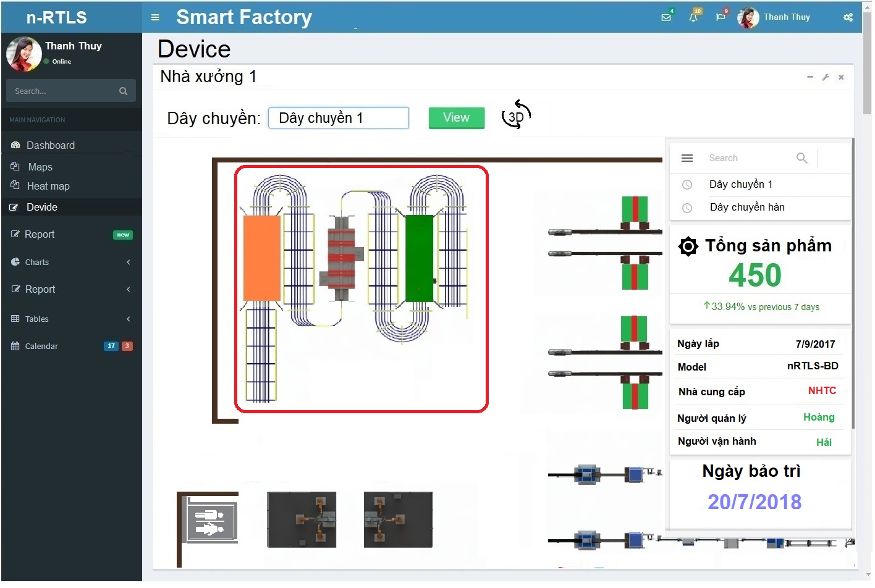Viewport: 875px width, 588px height.
Task: Open the notifications bell icon
Action: [x=693, y=17]
